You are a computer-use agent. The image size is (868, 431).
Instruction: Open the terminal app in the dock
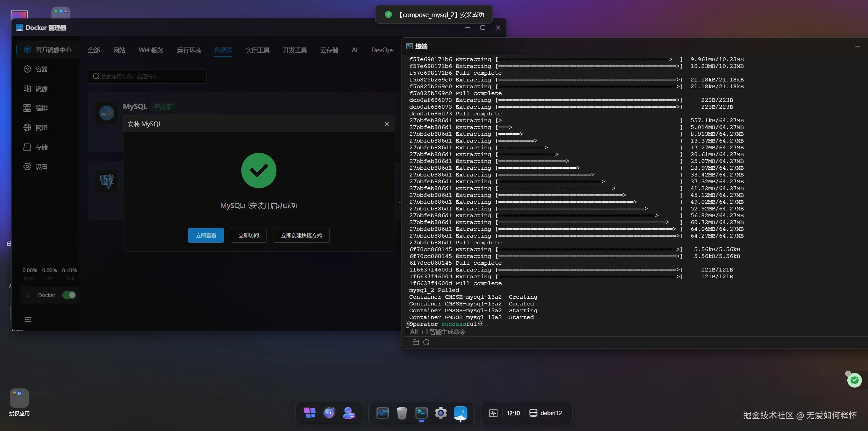421,413
